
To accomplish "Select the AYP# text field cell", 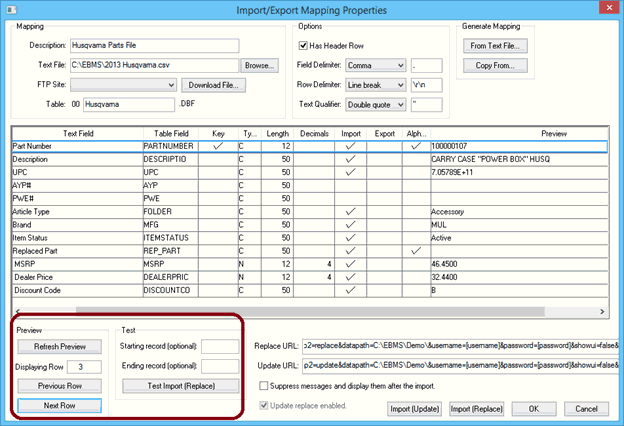I will (78, 185).
